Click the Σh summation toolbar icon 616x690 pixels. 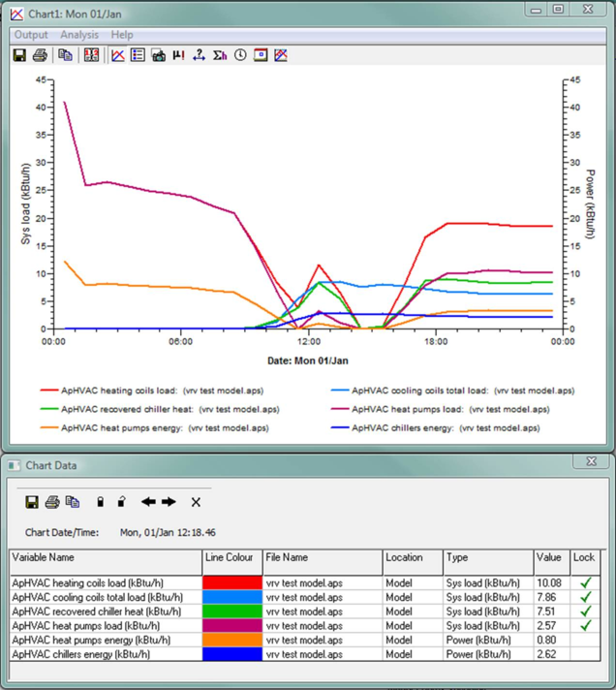coord(220,55)
